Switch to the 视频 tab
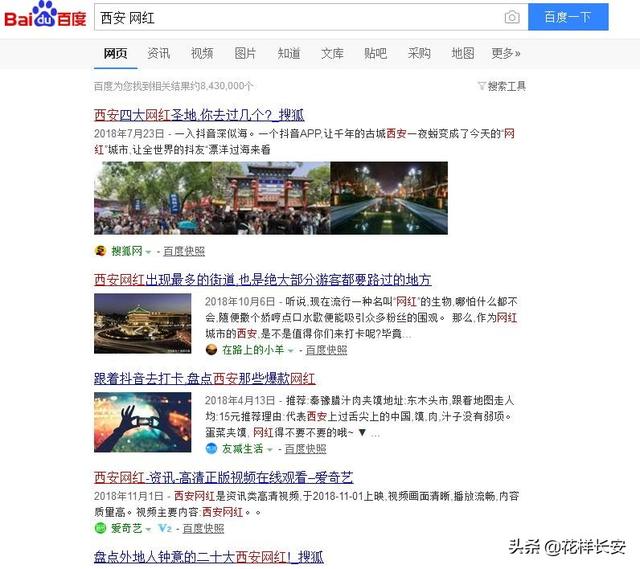The image size is (640, 569). point(202,53)
